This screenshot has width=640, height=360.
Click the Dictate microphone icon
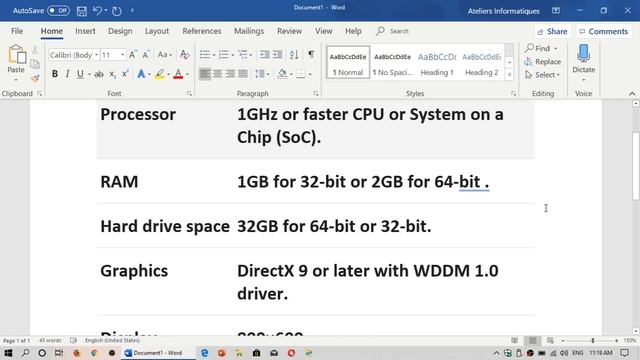click(584, 54)
